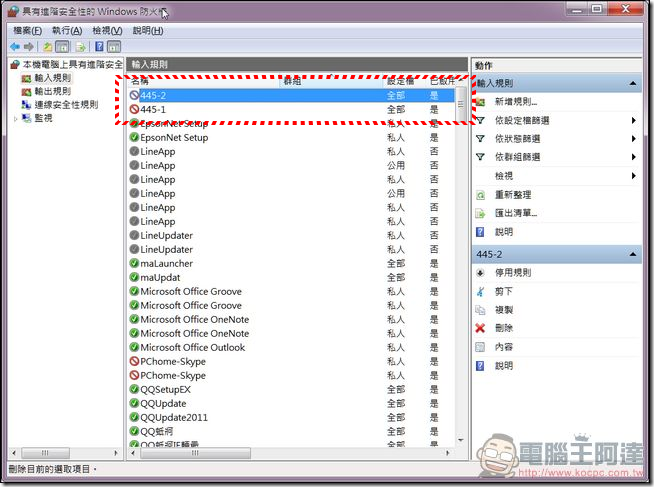Image resolution: width=654 pixels, height=487 pixels.
Task: Click the vertical scrollbar down arrow in rules list
Action: [461, 440]
